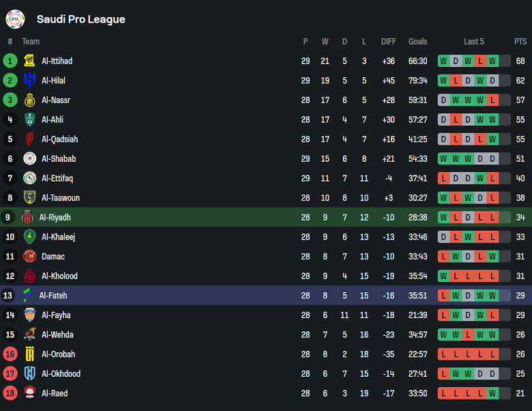The image size is (532, 411).
Task: Open the Al-Riyadh team link
Action: [x=55, y=218]
